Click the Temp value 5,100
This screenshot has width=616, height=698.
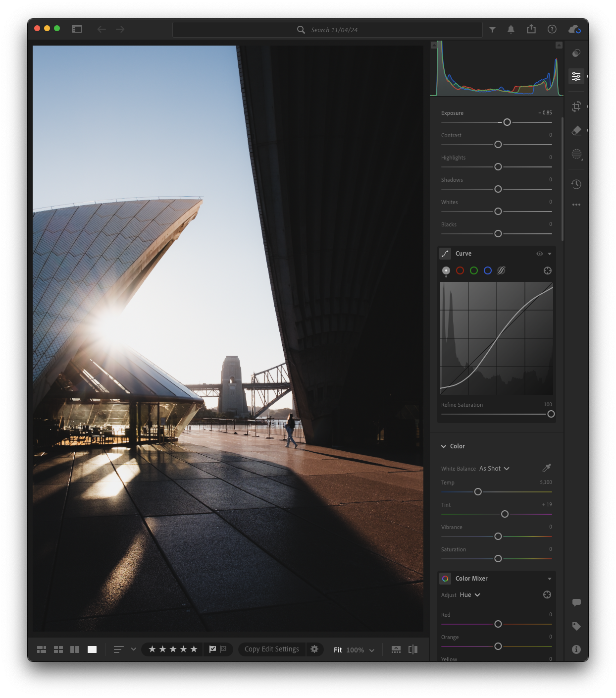[x=546, y=483]
